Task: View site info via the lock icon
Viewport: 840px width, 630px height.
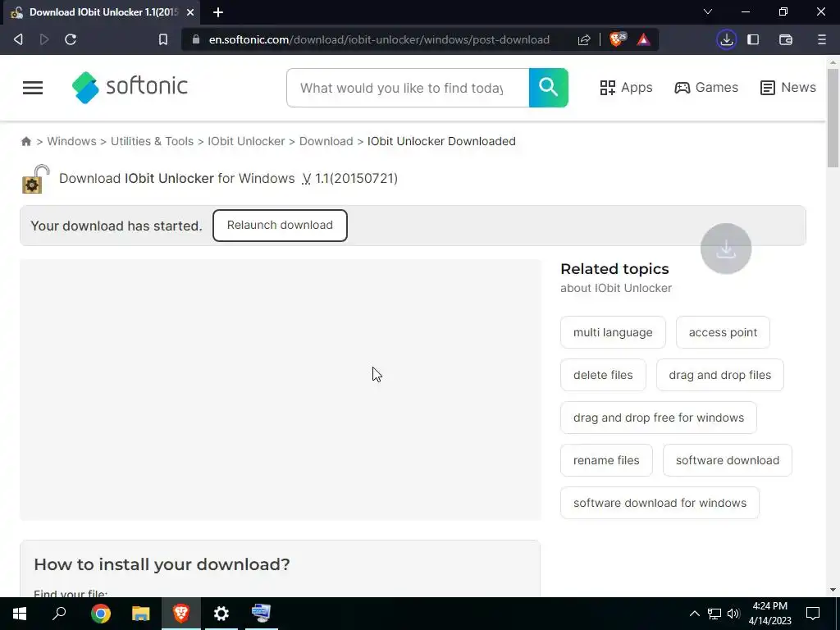Action: [x=196, y=39]
